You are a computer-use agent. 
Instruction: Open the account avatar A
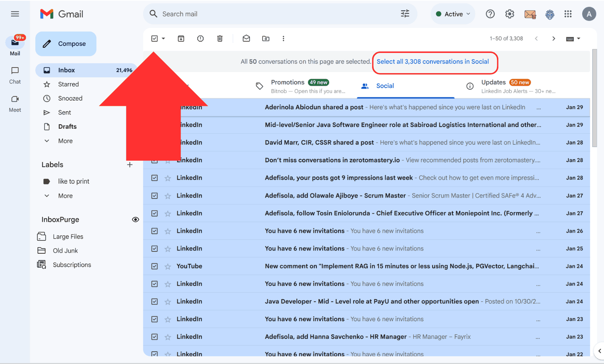(589, 14)
